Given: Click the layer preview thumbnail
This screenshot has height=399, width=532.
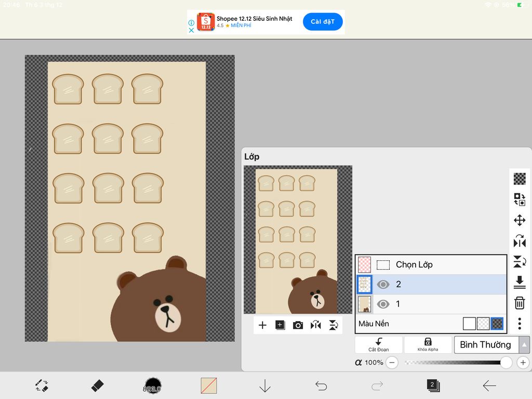Looking at the screenshot, I should (298, 240).
